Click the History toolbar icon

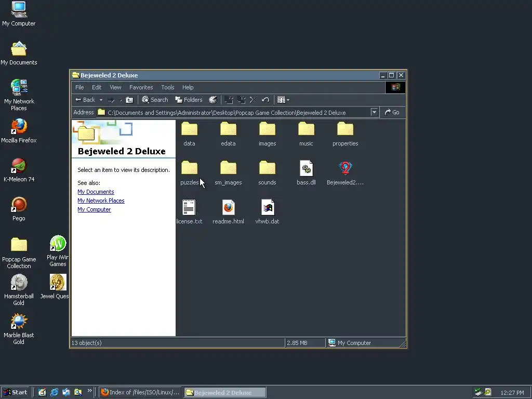coord(212,100)
